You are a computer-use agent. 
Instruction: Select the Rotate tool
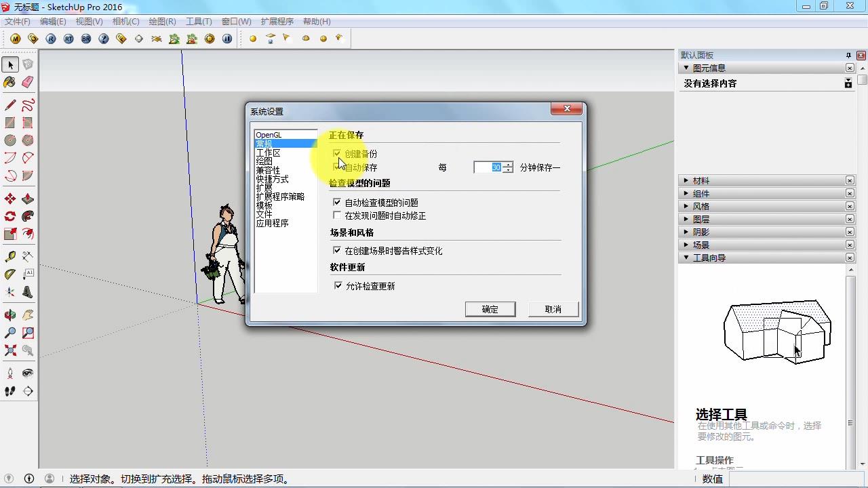coord(10,216)
